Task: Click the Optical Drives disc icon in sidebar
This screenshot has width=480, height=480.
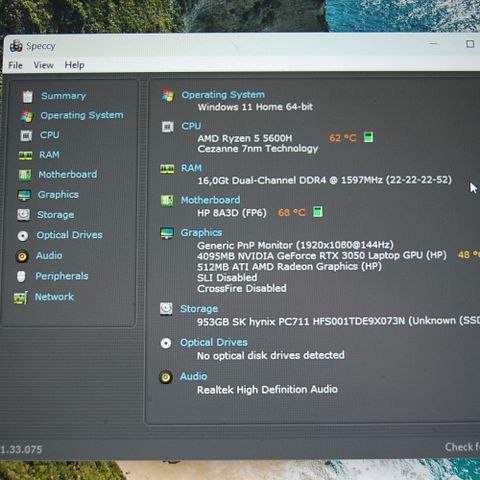Action: tap(23, 236)
